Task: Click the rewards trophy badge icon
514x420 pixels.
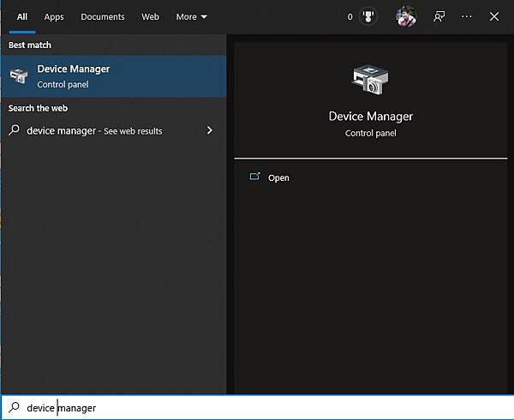Action: [368, 16]
